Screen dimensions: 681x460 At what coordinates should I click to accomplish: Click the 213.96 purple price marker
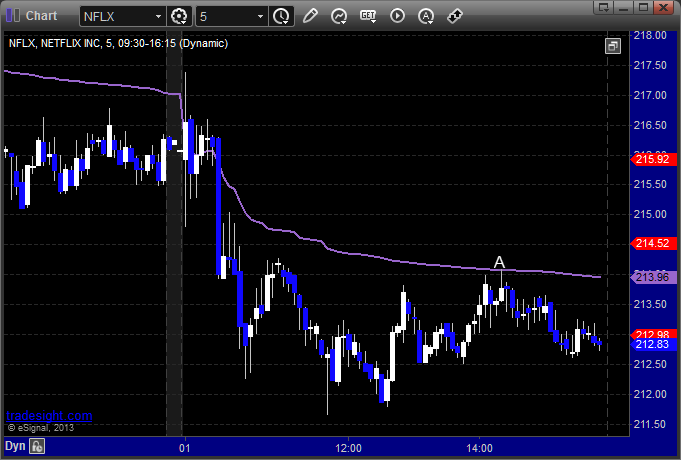(653, 277)
